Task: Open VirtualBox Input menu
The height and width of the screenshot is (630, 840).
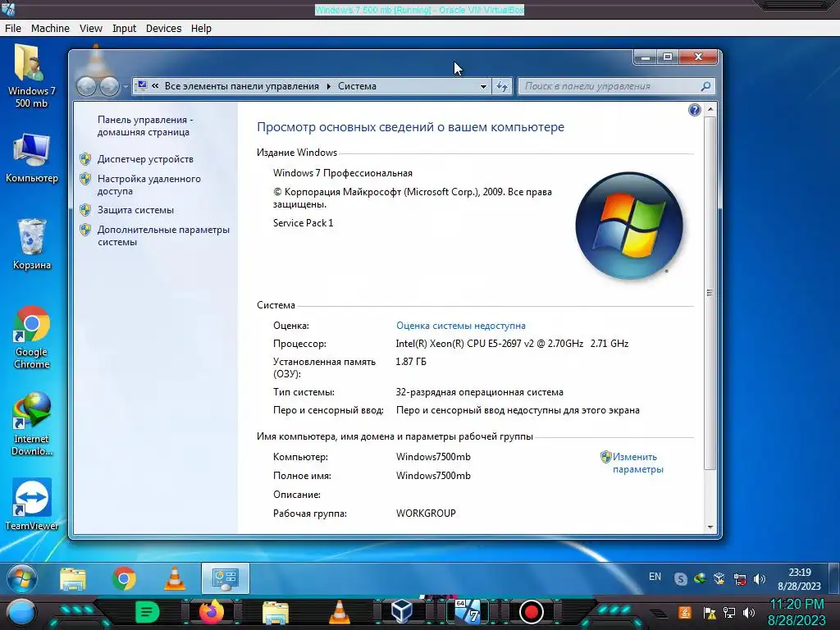Action: pos(125,29)
